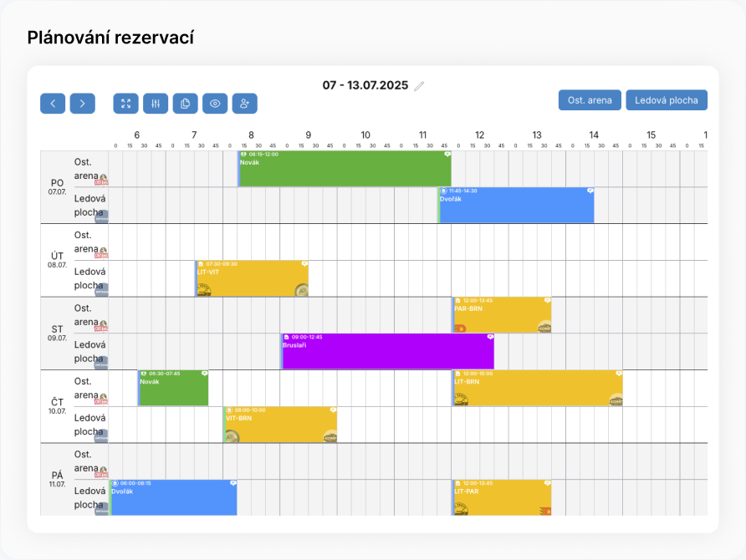Toggle the Ledová plocha filter button
Screen dimensions: 746x560
pyautogui.click(x=667, y=100)
